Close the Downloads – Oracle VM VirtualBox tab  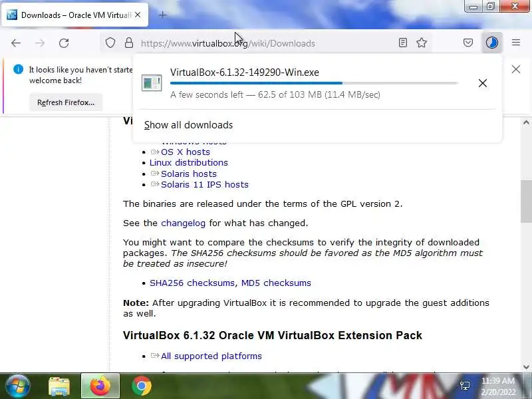(138, 15)
